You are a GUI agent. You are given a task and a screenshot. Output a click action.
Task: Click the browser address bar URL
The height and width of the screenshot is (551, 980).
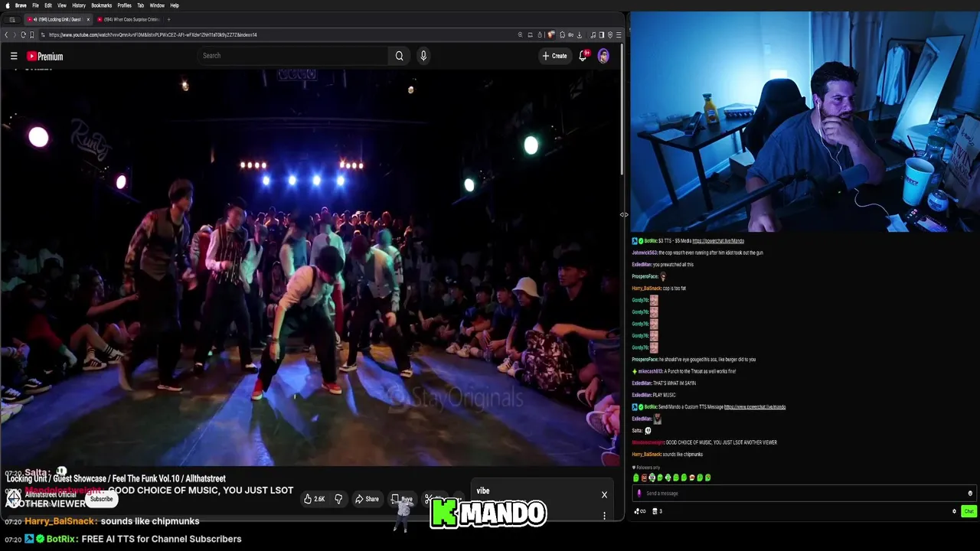click(153, 34)
